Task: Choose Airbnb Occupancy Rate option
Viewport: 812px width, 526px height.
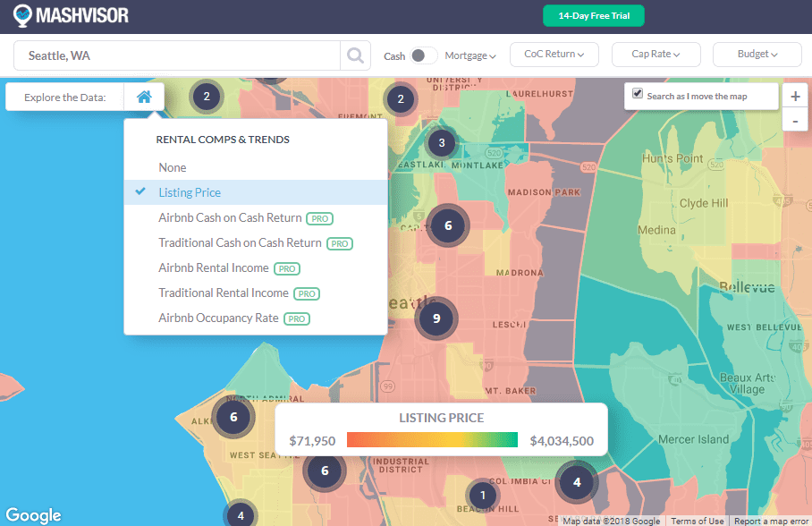Action: coord(218,318)
